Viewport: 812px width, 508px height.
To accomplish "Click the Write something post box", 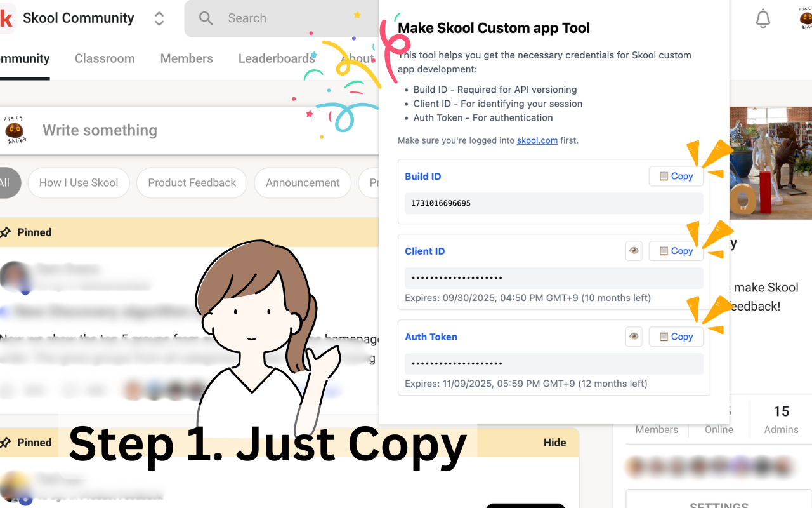I will click(190, 130).
